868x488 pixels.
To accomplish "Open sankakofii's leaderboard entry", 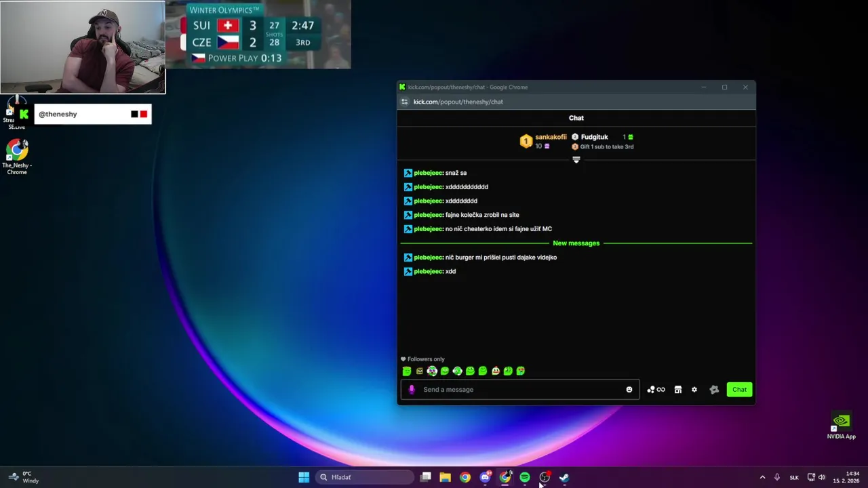I will [543, 141].
